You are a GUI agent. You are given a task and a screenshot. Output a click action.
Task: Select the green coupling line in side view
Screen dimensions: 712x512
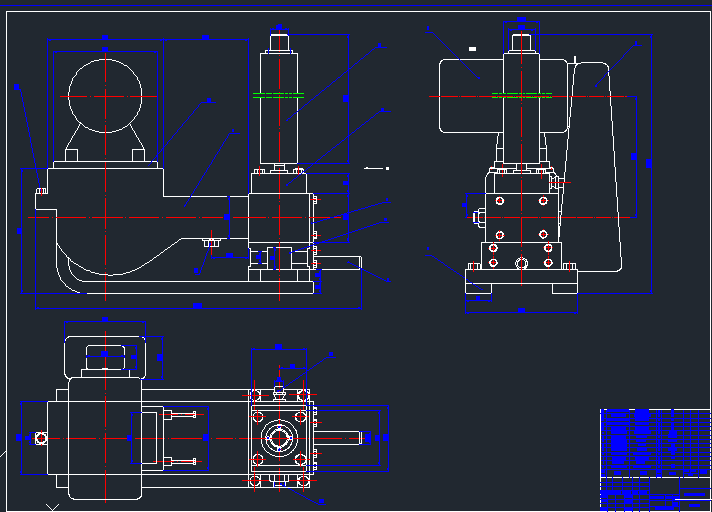tap(522, 95)
